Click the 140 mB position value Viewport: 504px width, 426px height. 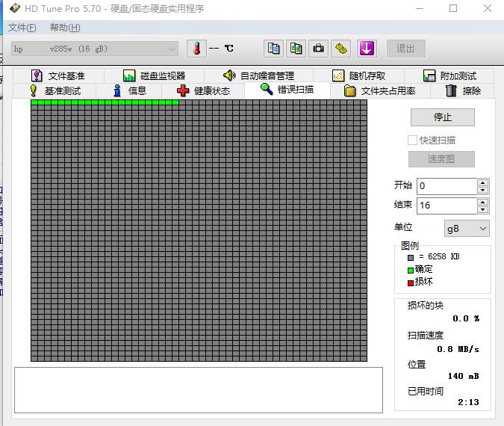(464, 376)
